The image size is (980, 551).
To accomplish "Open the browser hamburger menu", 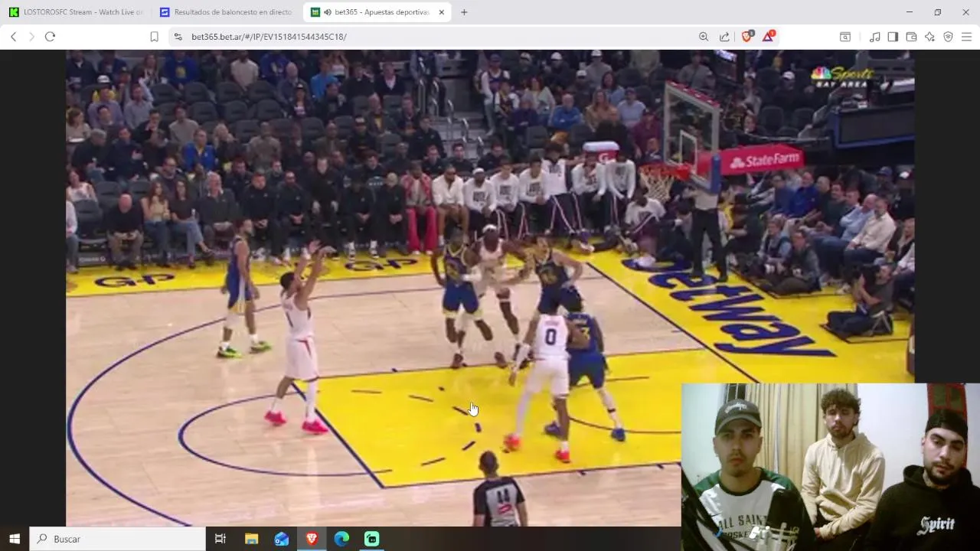I will click(x=966, y=37).
